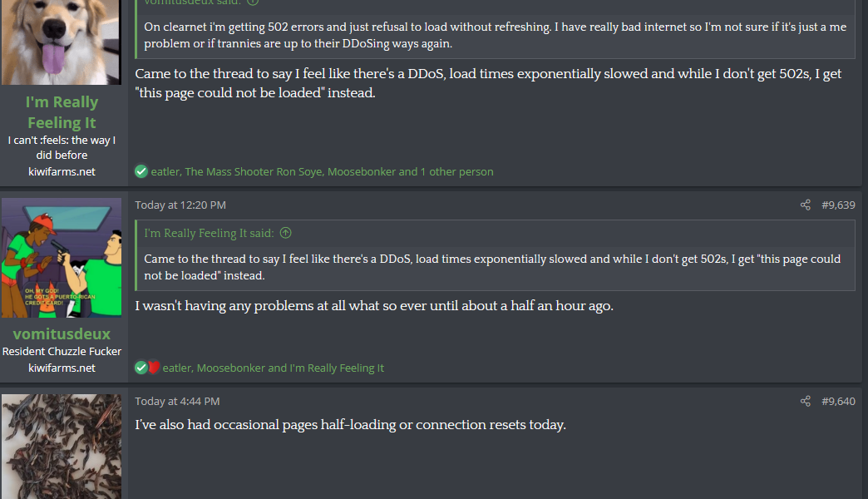868x499 pixels.
Task: Click share icon on post #9,640
Action: tap(806, 401)
